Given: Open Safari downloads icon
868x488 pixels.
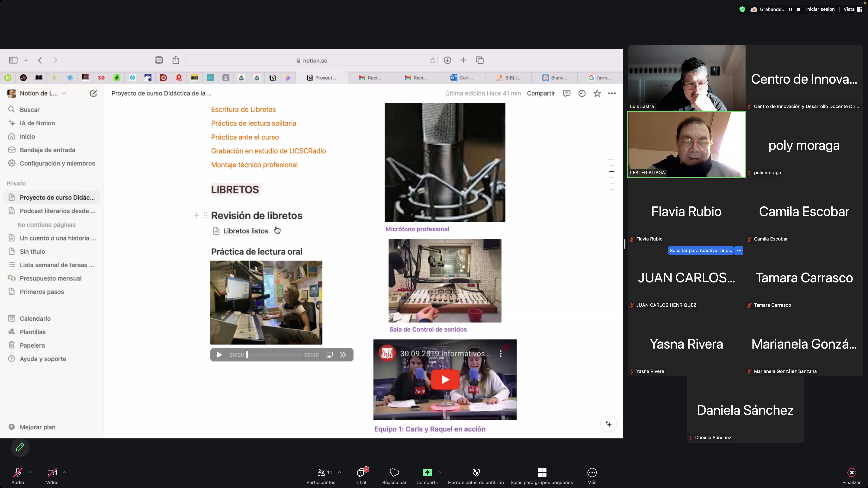Looking at the screenshot, I should [448, 60].
